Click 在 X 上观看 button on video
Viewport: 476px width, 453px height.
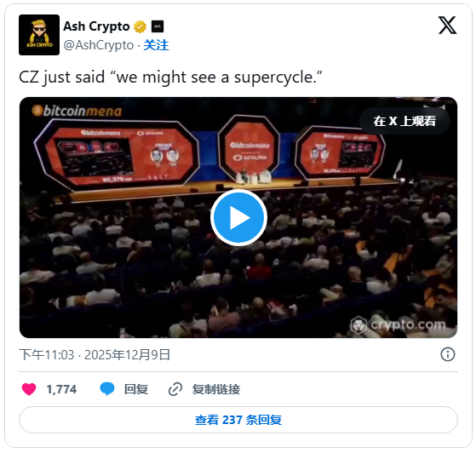tap(404, 121)
